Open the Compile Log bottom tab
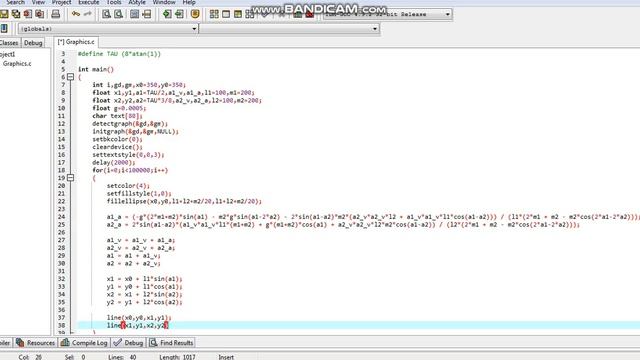This screenshot has height=360, width=640. [84, 343]
